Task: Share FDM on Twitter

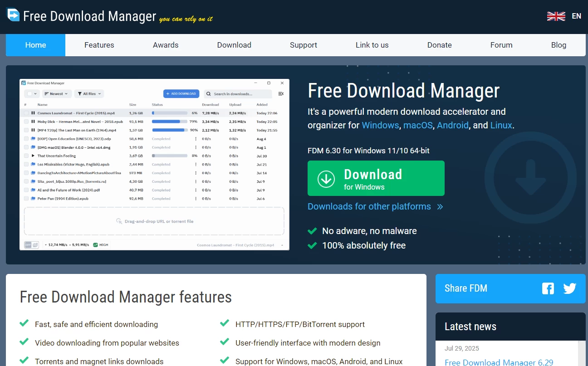Action: coord(570,288)
